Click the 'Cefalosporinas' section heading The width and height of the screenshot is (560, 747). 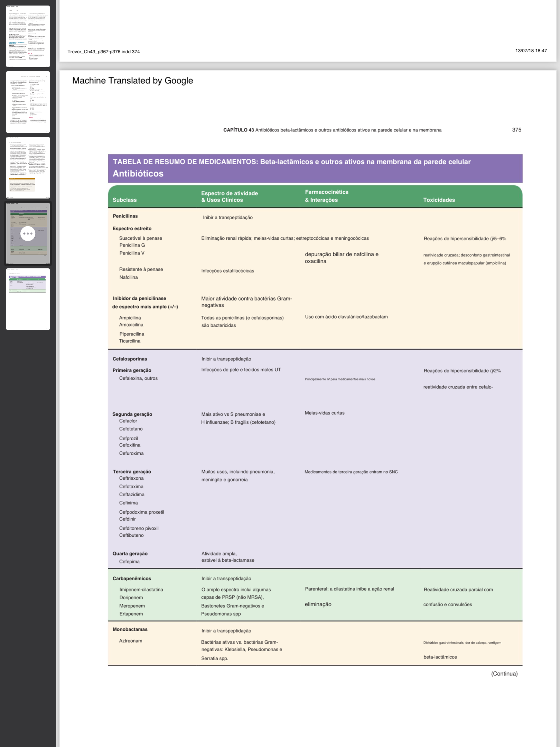click(x=130, y=359)
